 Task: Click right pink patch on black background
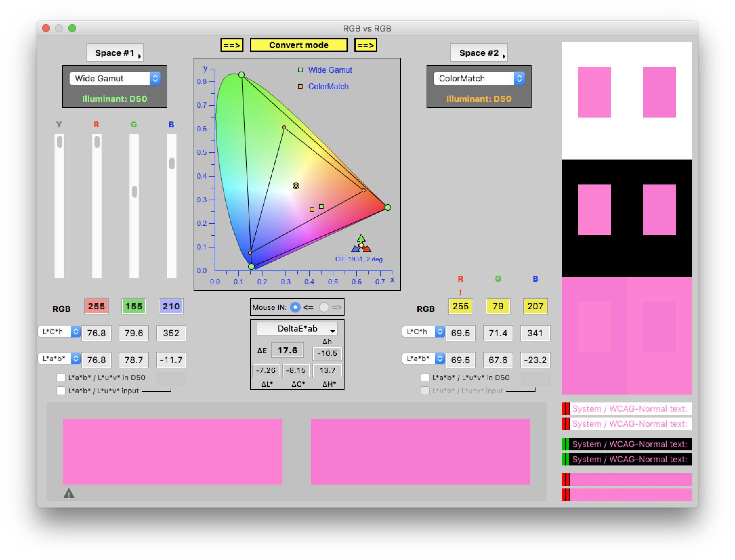[660, 210]
